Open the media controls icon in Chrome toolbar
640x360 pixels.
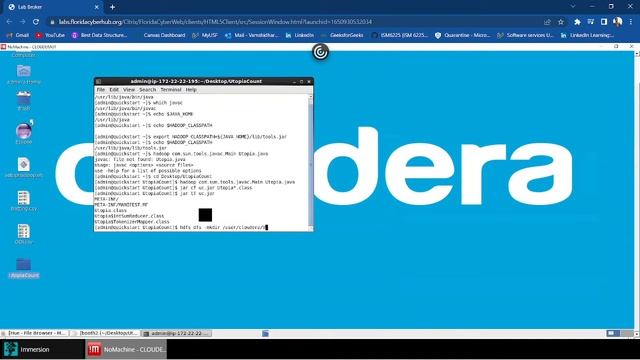pos(591,22)
